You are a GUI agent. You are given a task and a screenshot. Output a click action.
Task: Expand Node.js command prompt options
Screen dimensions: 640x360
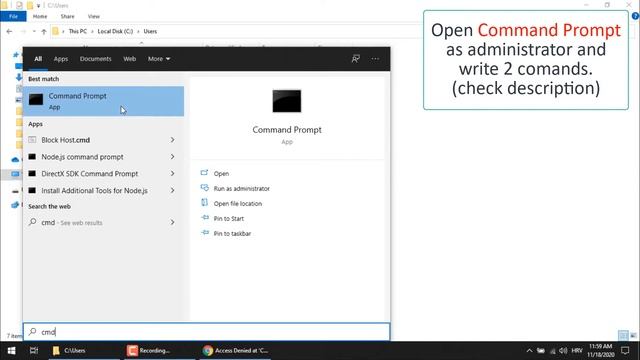pos(173,157)
